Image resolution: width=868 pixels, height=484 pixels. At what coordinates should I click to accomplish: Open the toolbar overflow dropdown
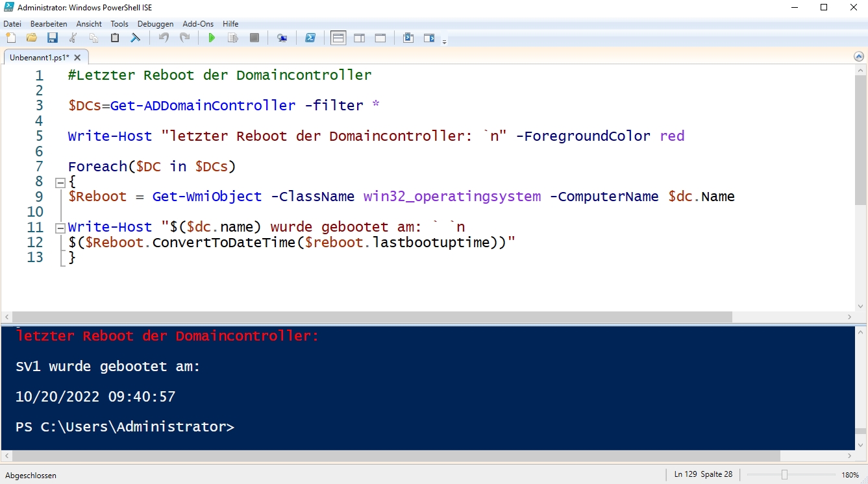tap(445, 41)
